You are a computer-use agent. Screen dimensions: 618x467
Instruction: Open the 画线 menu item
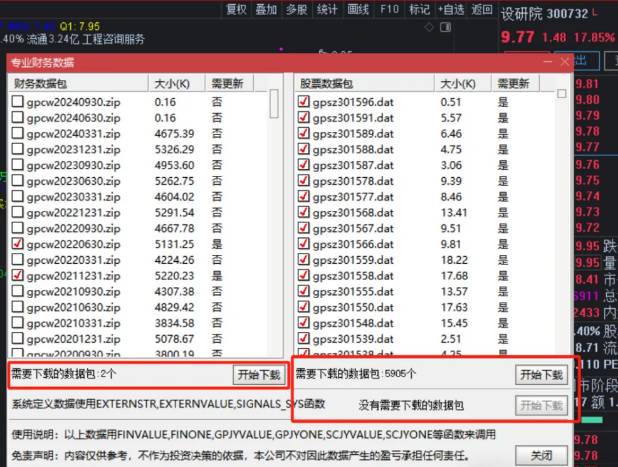click(358, 9)
